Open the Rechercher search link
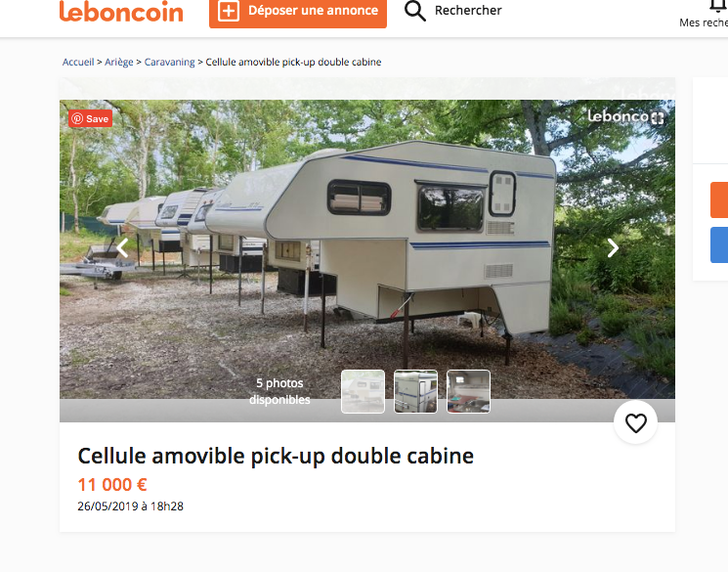The width and height of the screenshot is (728, 572). coord(468,10)
